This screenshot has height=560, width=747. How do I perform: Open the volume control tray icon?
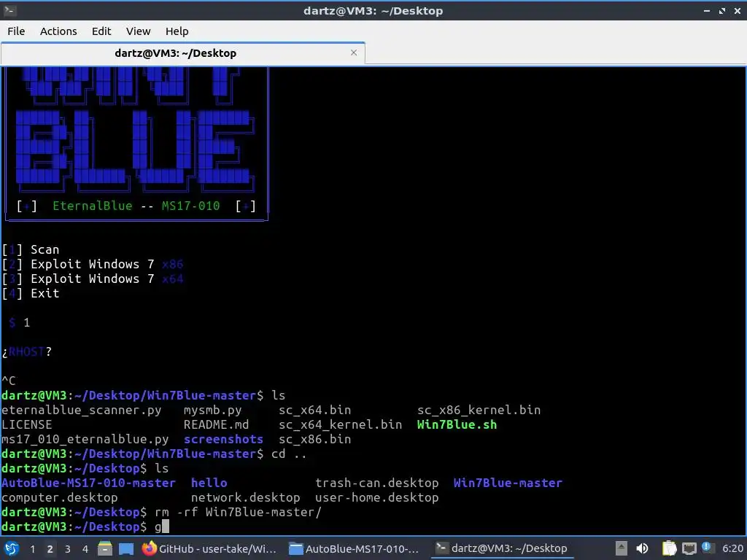[x=643, y=548]
